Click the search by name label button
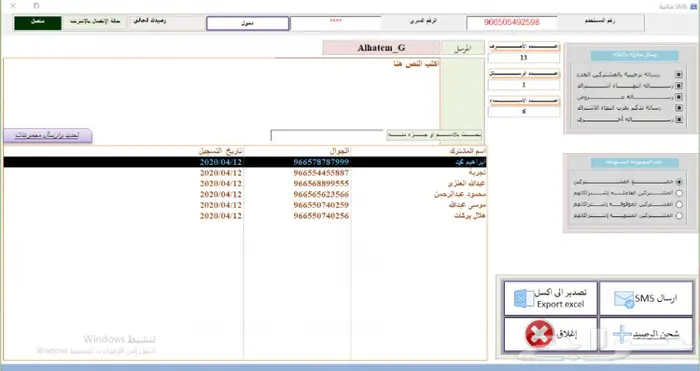 (x=434, y=135)
